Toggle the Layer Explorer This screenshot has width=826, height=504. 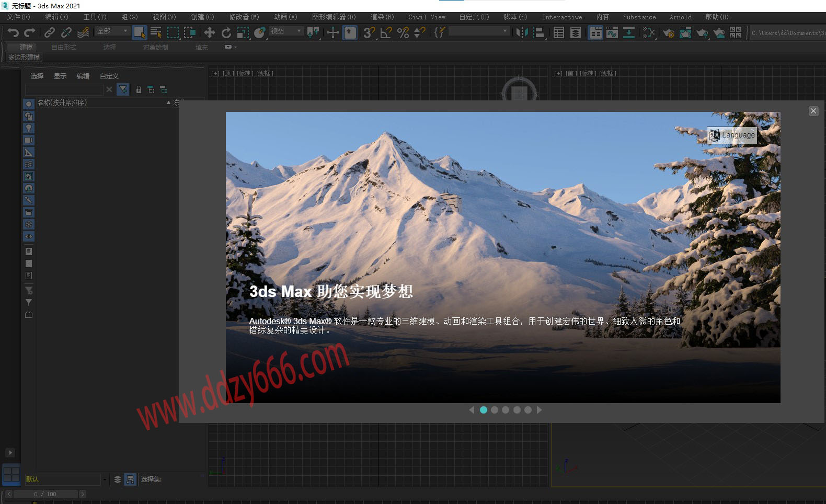coord(576,32)
